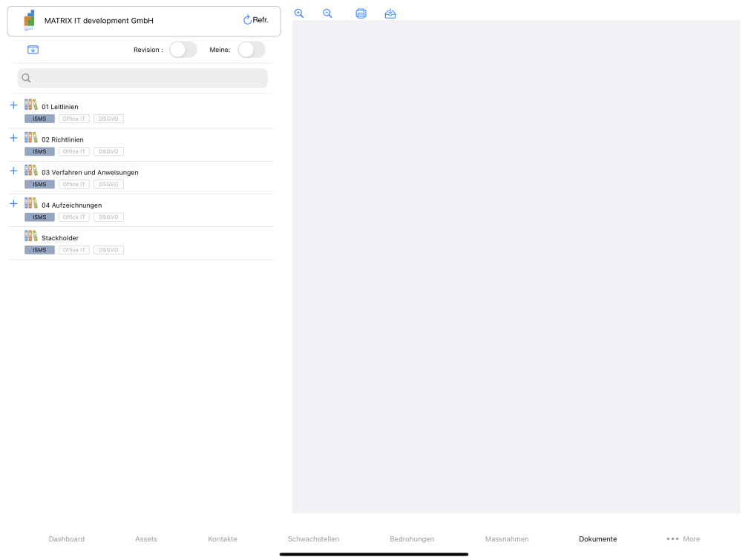Switch to the Assets tab

tap(146, 538)
